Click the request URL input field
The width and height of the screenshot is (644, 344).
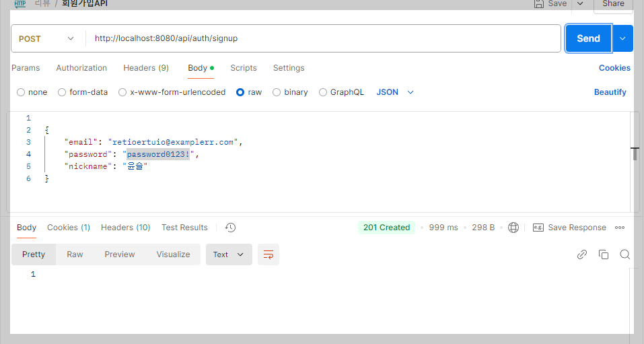(x=323, y=38)
